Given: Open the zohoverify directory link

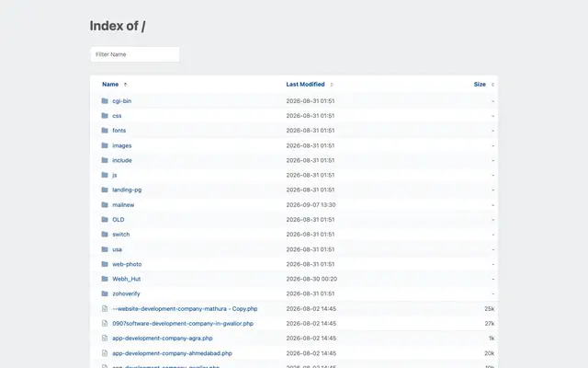Looking at the screenshot, I should (126, 293).
